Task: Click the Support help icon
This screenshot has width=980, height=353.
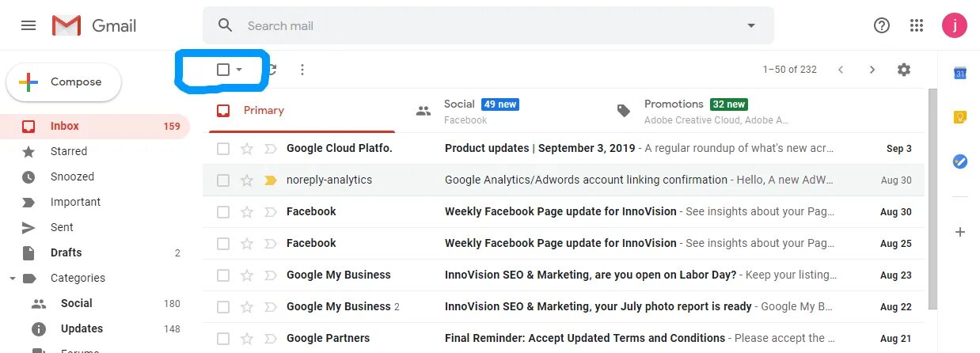Action: 881,25
